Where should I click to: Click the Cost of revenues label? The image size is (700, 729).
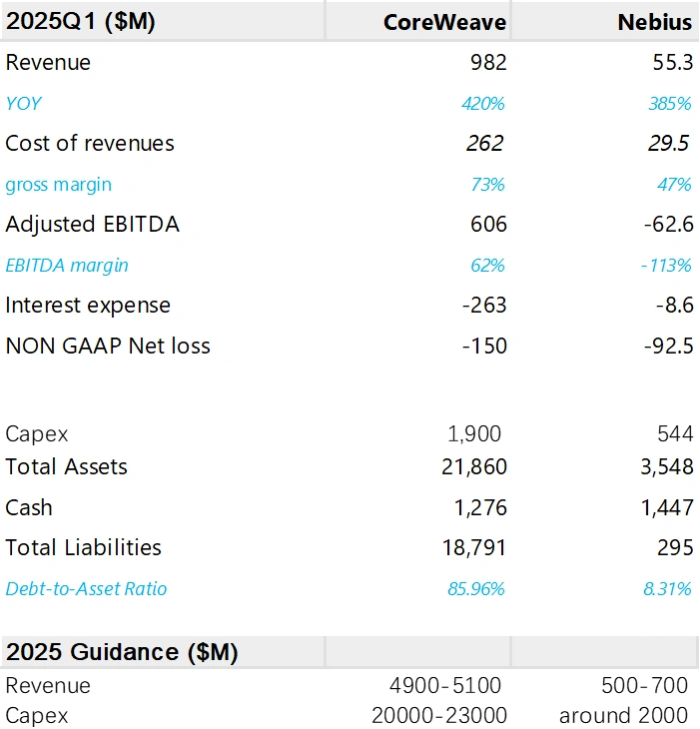point(90,143)
